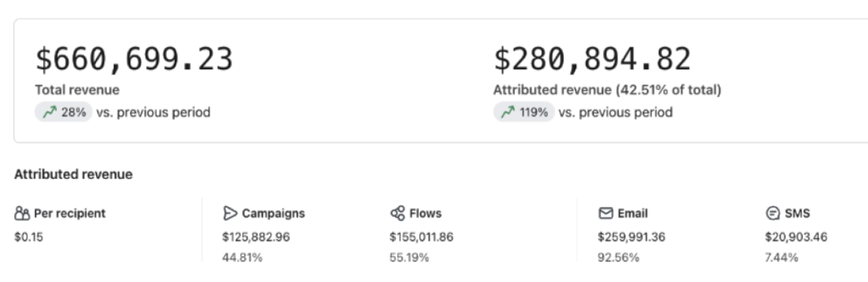
Task: Click the upward trend arrow beside 28%
Action: click(x=49, y=112)
